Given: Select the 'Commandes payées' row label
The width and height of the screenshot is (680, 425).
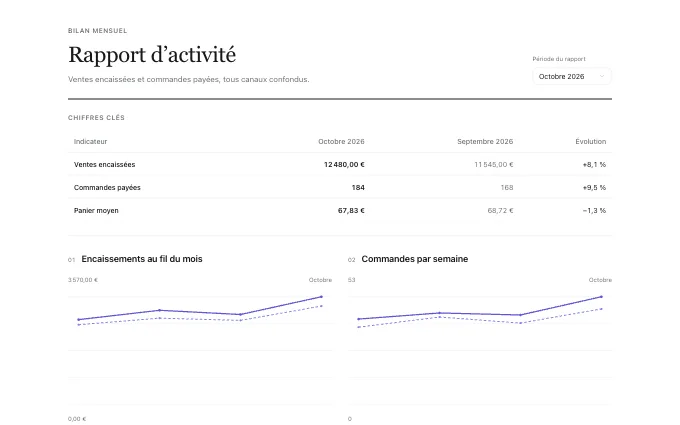Looking at the screenshot, I should click(107, 187).
